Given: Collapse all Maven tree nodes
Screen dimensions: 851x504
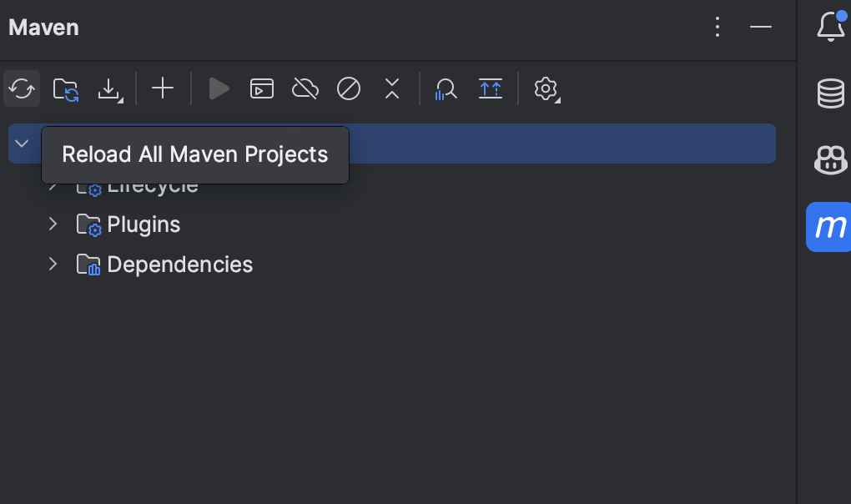Looking at the screenshot, I should point(392,88).
